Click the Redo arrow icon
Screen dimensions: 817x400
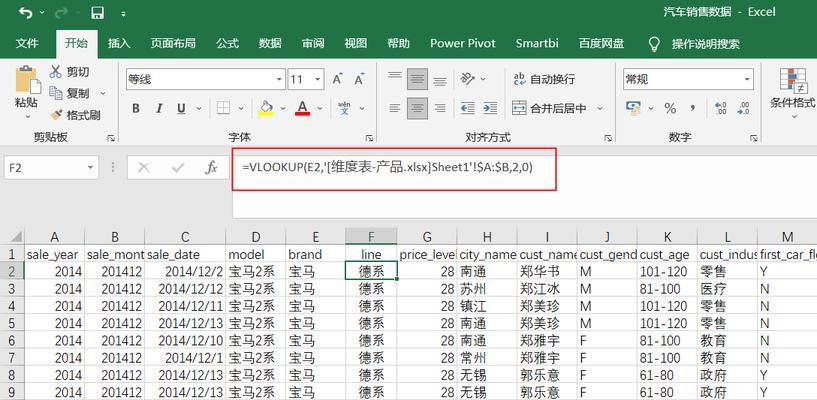click(61, 12)
